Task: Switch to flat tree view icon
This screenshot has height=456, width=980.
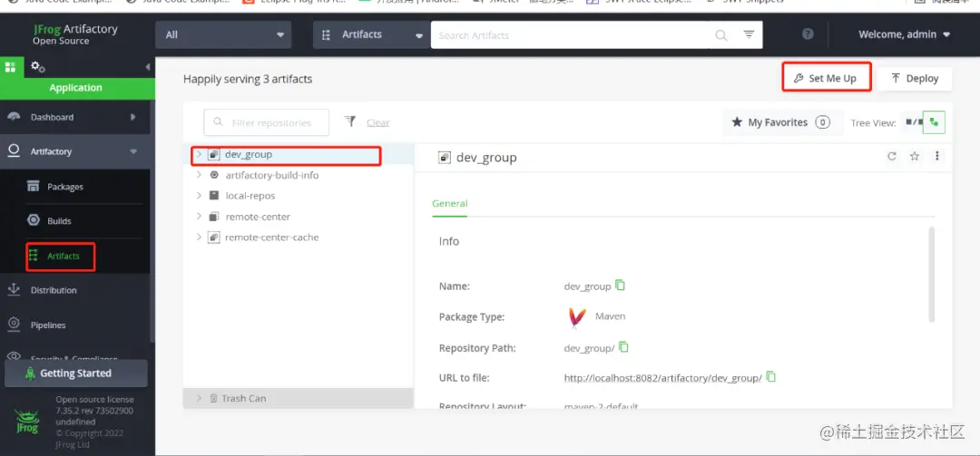Action: pos(913,122)
